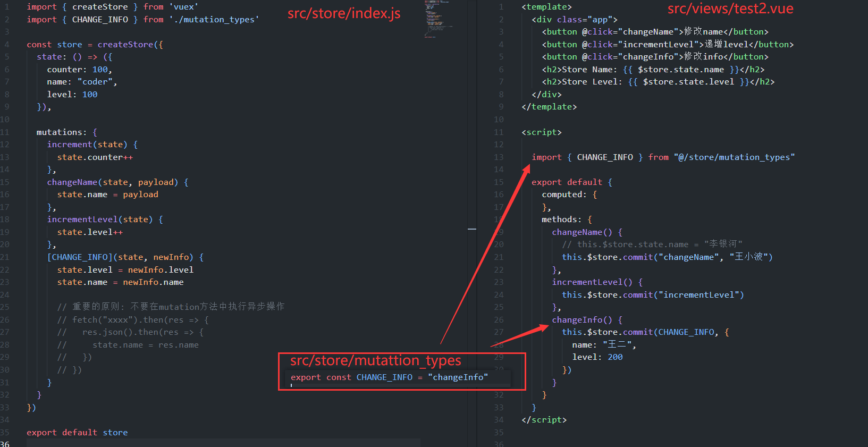
Task: Click the closing '</template>' tag
Action: pos(549,107)
